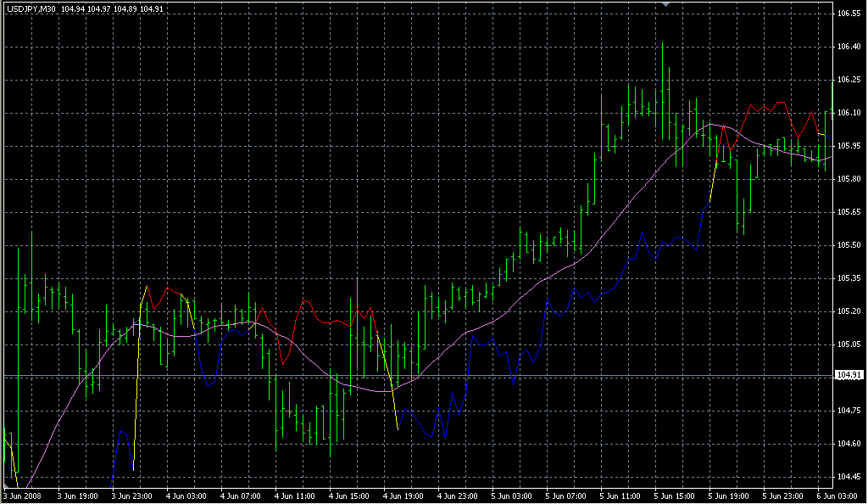Click the 104.45 price scale label

click(x=849, y=477)
